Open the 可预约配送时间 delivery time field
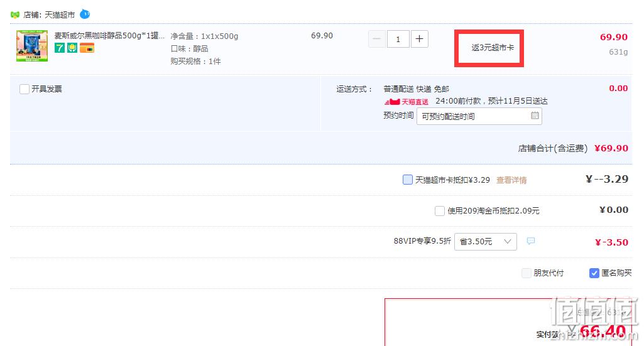 (x=479, y=116)
